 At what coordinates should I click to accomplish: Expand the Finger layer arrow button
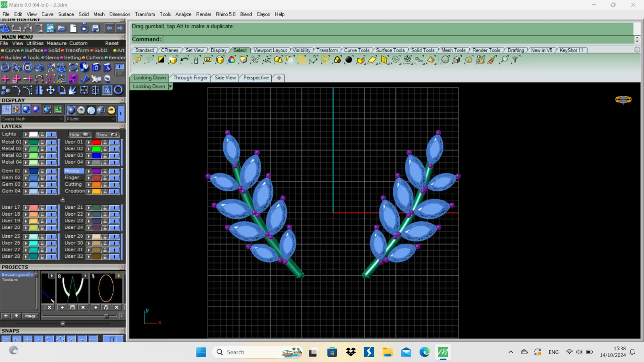coord(89,178)
